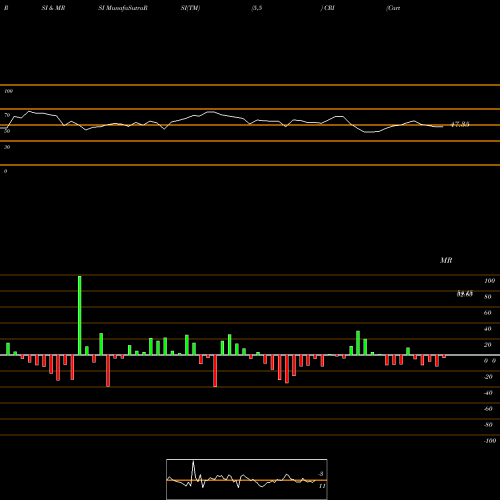Click the -3 value in mini chart
The height and width of the screenshot is (500, 500).
(x=321, y=474)
